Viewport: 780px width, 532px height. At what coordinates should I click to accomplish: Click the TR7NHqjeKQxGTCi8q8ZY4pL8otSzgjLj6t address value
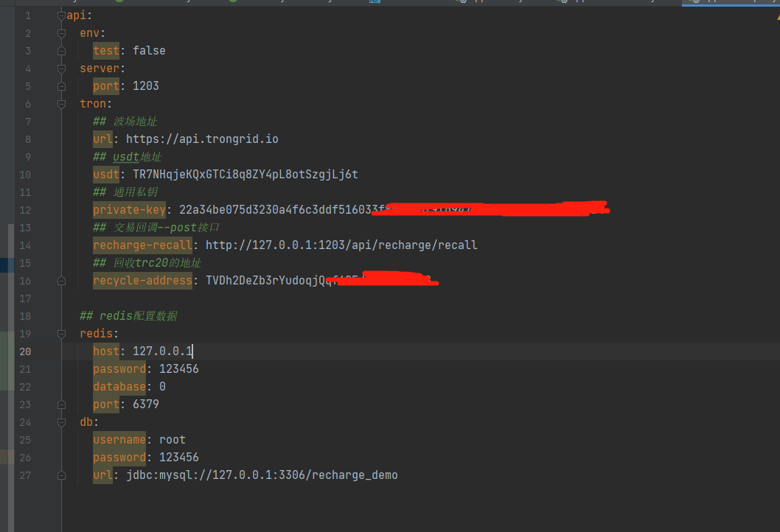(x=246, y=175)
